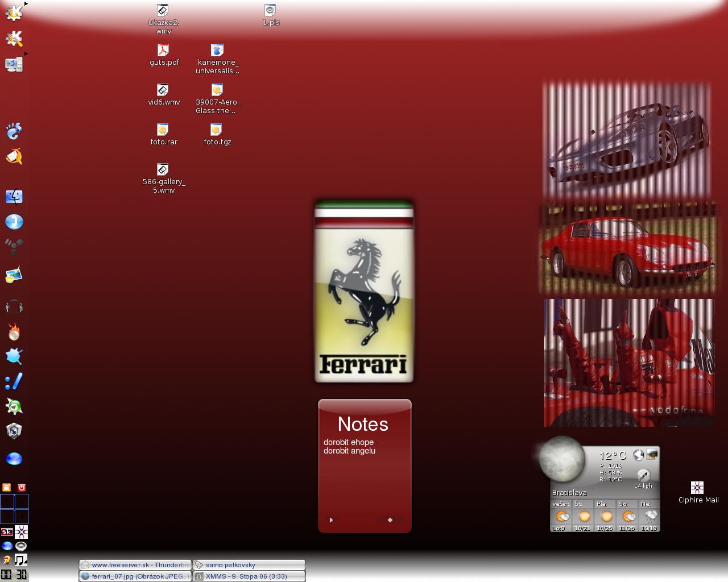This screenshot has width=728, height=582.
Task: Click the Bratislava city label
Action: click(569, 493)
